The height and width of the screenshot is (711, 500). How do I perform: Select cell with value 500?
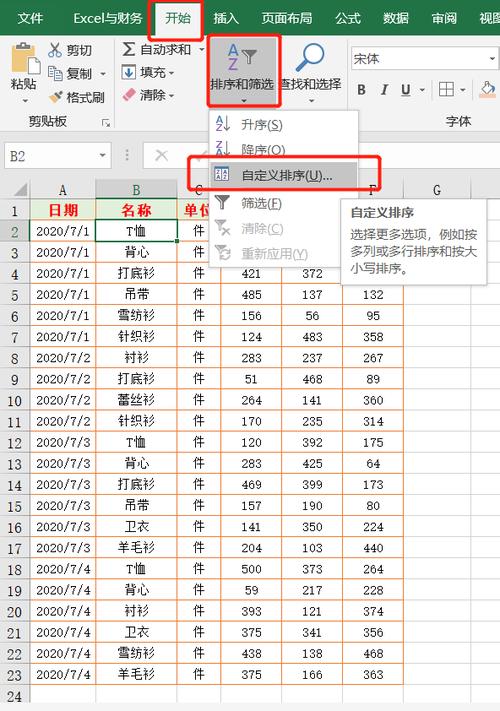(251, 569)
